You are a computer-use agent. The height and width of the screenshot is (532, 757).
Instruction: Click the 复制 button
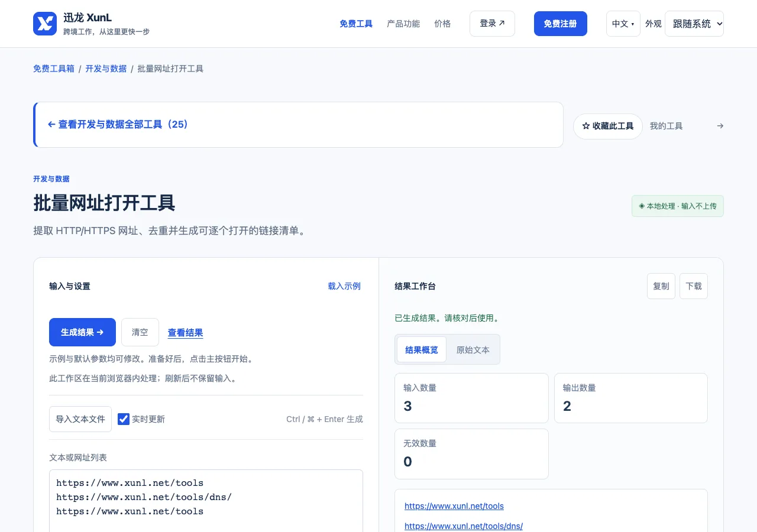click(x=661, y=286)
